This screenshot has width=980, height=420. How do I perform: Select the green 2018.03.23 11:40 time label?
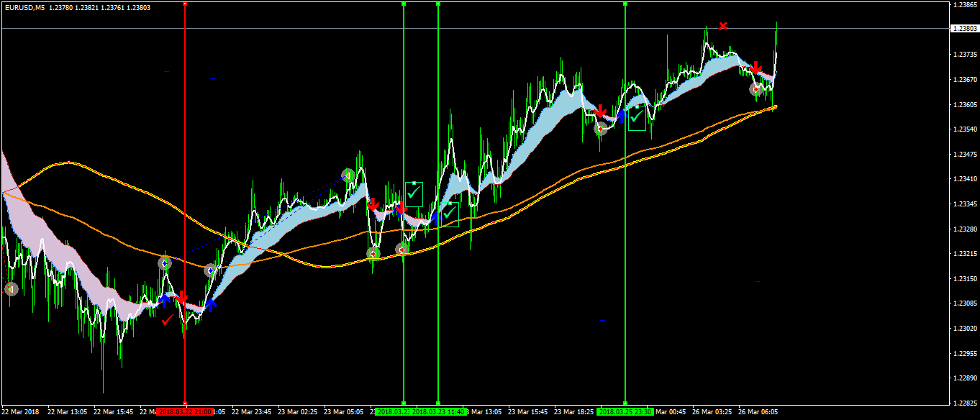click(x=439, y=412)
